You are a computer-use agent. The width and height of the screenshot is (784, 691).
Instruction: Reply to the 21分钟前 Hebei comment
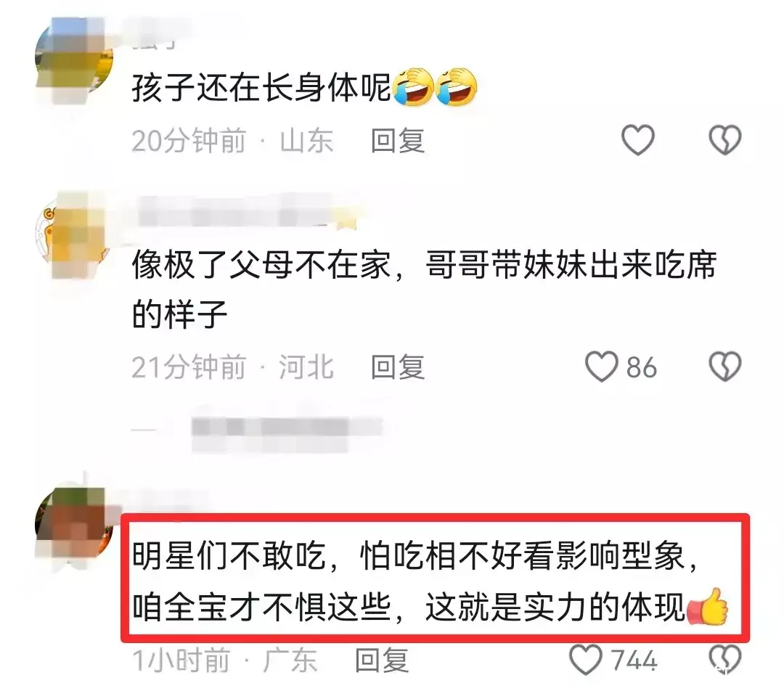coord(398,367)
